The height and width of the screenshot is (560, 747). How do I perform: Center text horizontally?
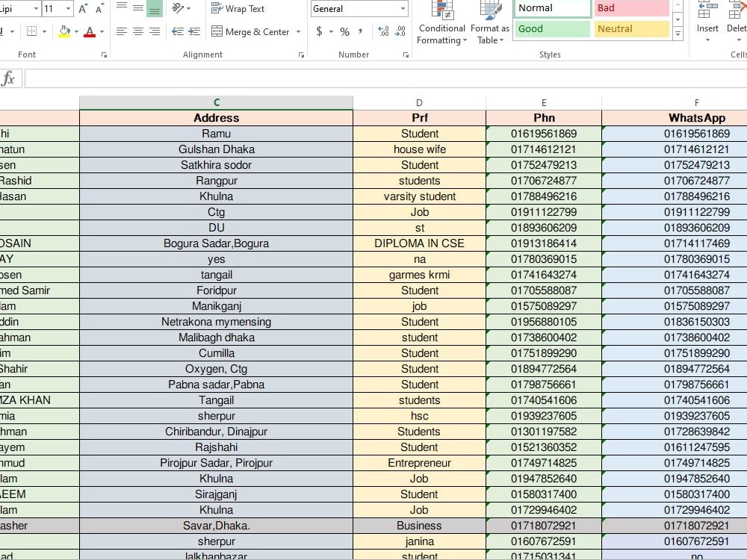138,32
